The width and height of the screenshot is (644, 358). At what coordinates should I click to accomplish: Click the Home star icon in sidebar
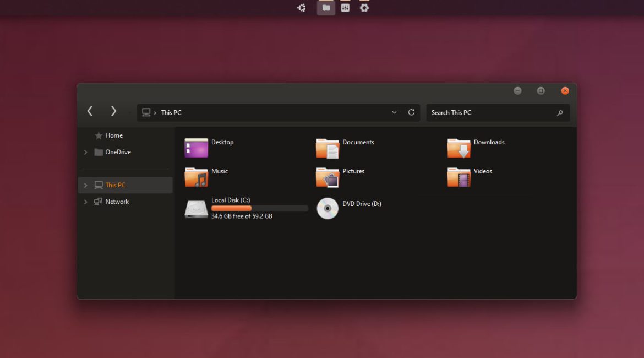pyautogui.click(x=98, y=135)
